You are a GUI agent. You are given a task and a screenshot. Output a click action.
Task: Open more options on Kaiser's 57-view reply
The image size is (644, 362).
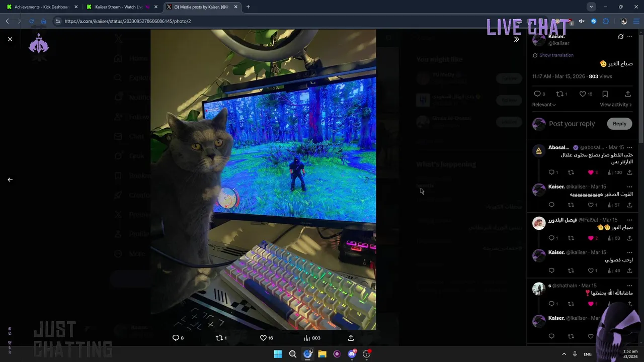(629, 187)
